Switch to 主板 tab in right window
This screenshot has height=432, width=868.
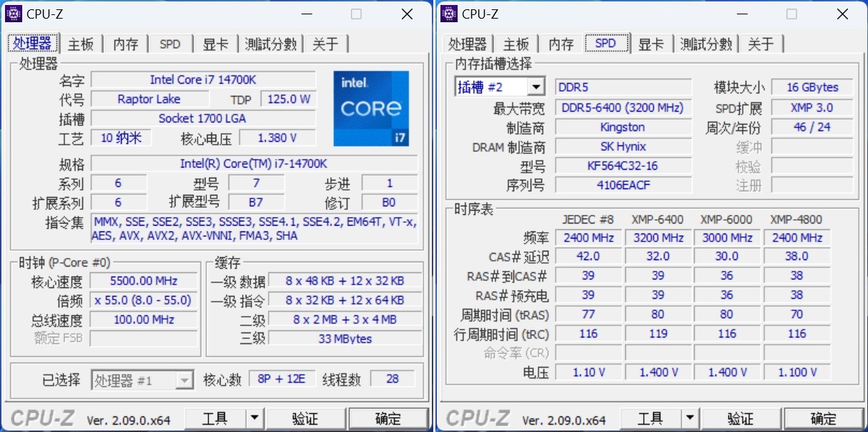tap(516, 44)
